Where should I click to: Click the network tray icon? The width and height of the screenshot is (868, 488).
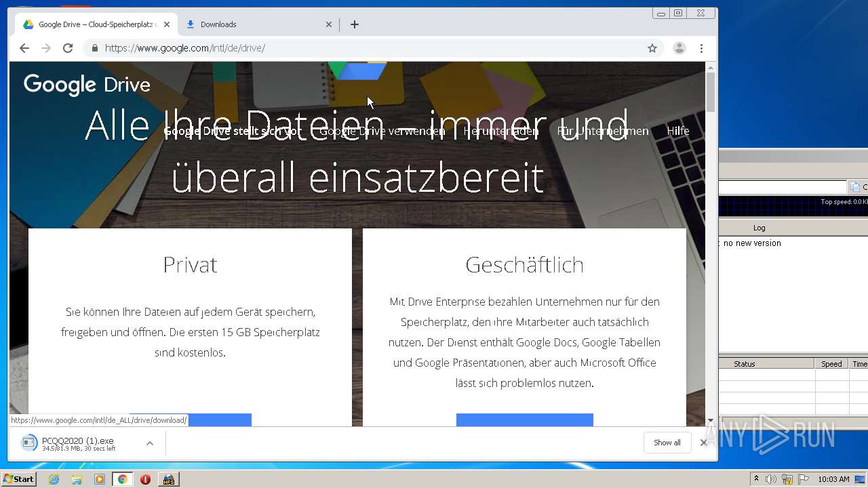pos(787,479)
